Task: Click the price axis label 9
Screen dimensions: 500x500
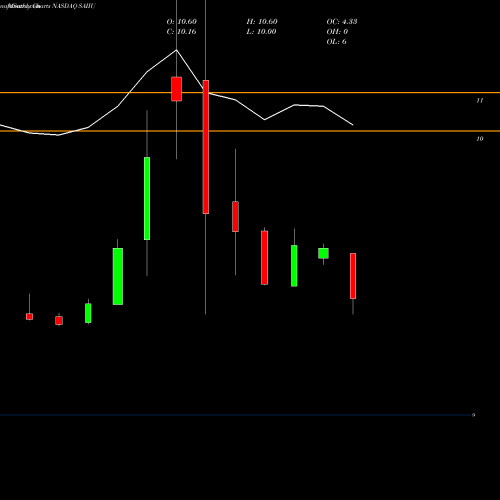Action: click(x=473, y=415)
